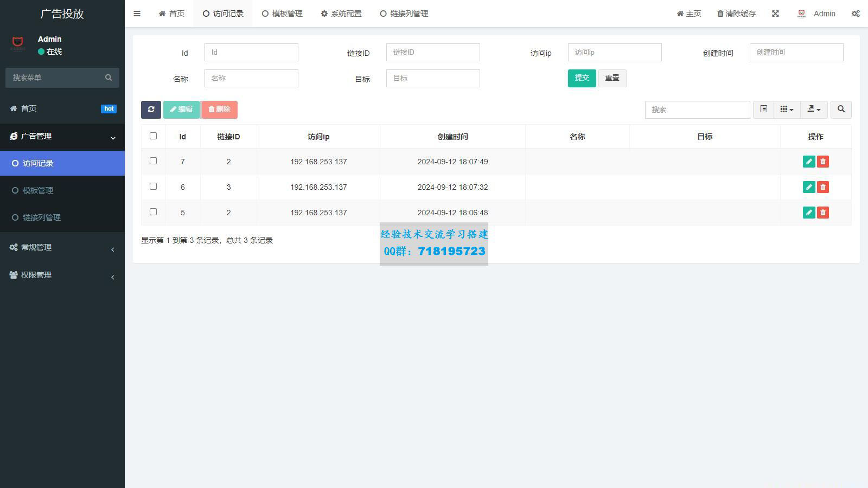Click the 创建时间 column header

click(x=452, y=137)
